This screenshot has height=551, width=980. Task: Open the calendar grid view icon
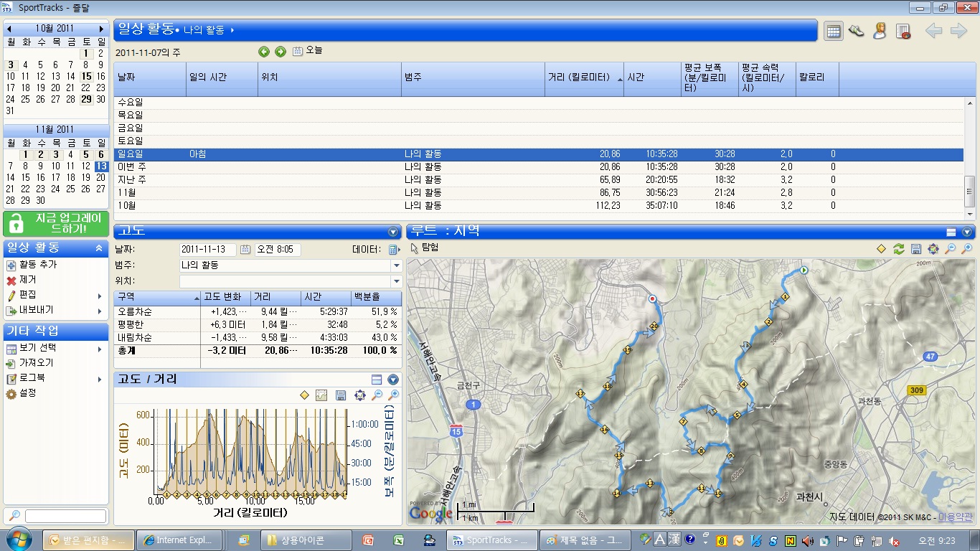click(833, 31)
